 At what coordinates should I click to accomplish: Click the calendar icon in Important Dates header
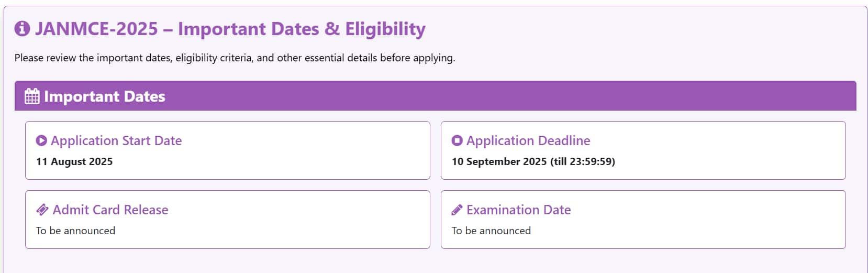(x=32, y=96)
